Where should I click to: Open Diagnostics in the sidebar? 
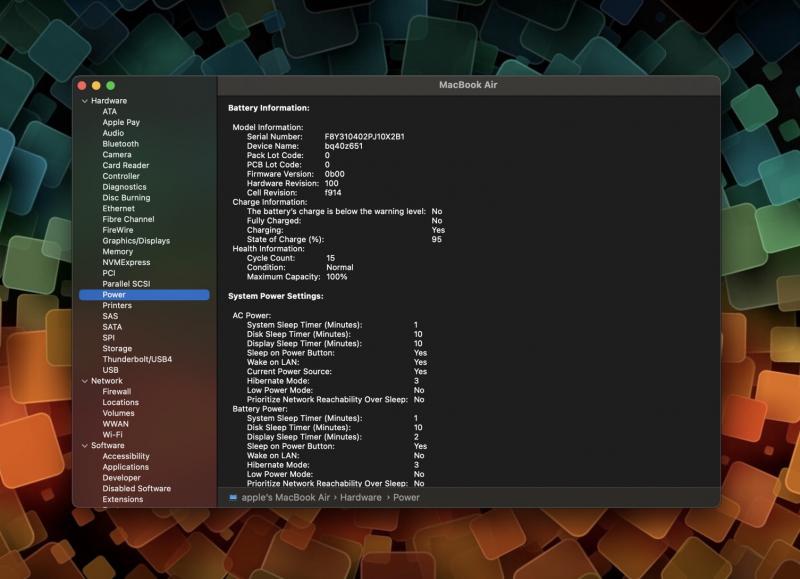click(x=124, y=187)
